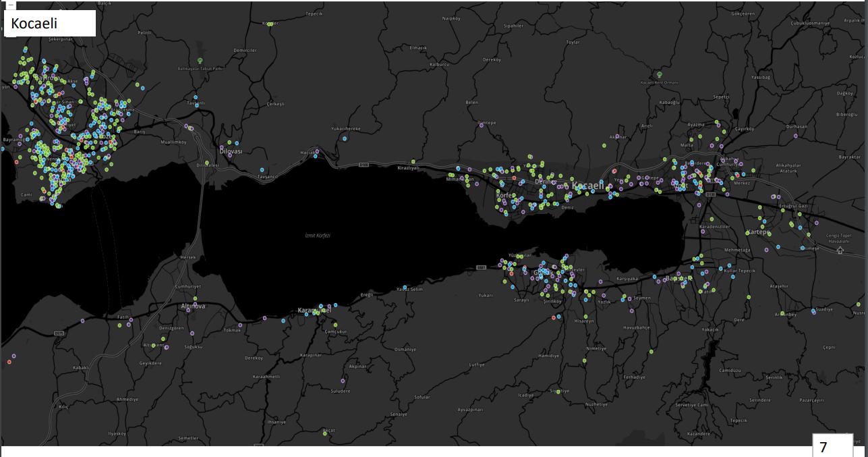This screenshot has width=868, height=457.
Task: Click the Başiskele map label
Action: click(678, 278)
